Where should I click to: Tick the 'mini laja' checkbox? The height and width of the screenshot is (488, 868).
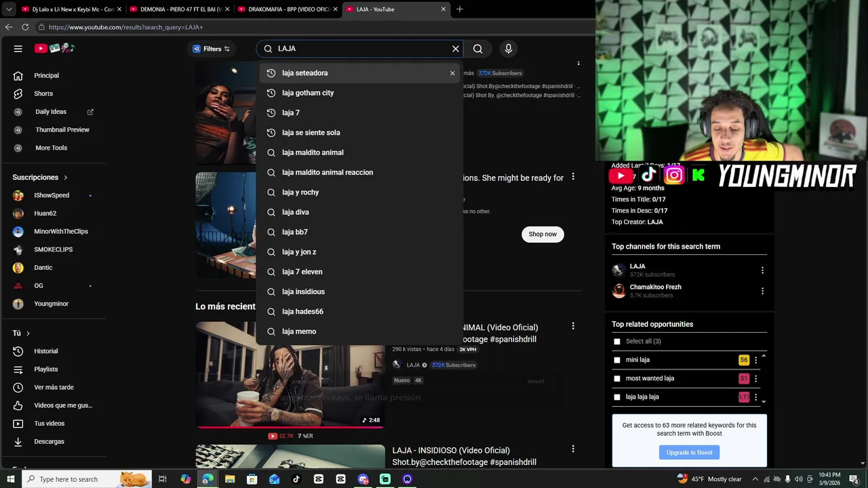click(617, 360)
